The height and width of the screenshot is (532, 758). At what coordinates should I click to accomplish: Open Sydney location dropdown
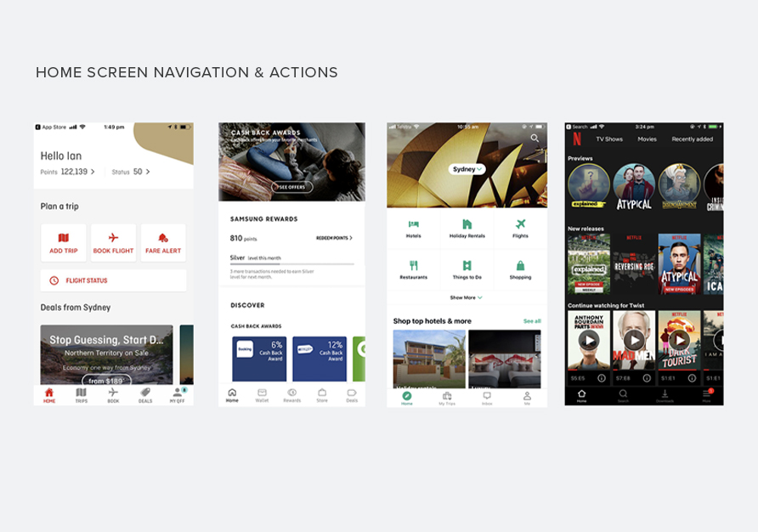(x=467, y=169)
